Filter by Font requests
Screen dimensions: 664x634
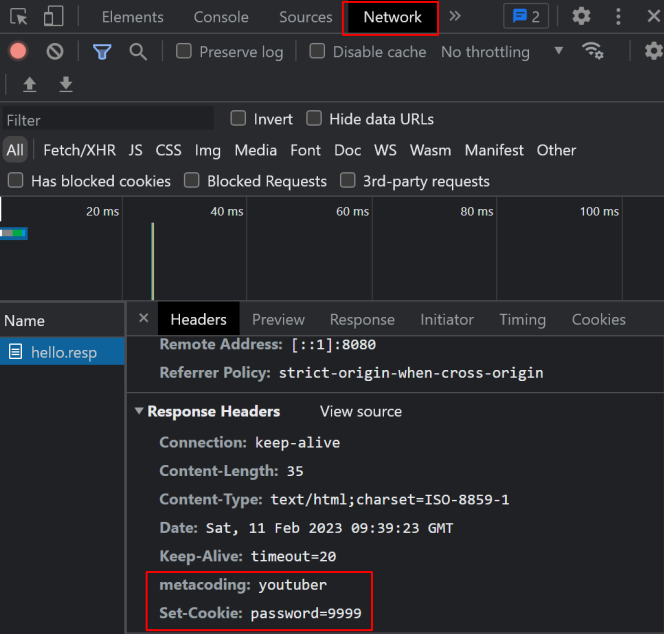tap(305, 150)
